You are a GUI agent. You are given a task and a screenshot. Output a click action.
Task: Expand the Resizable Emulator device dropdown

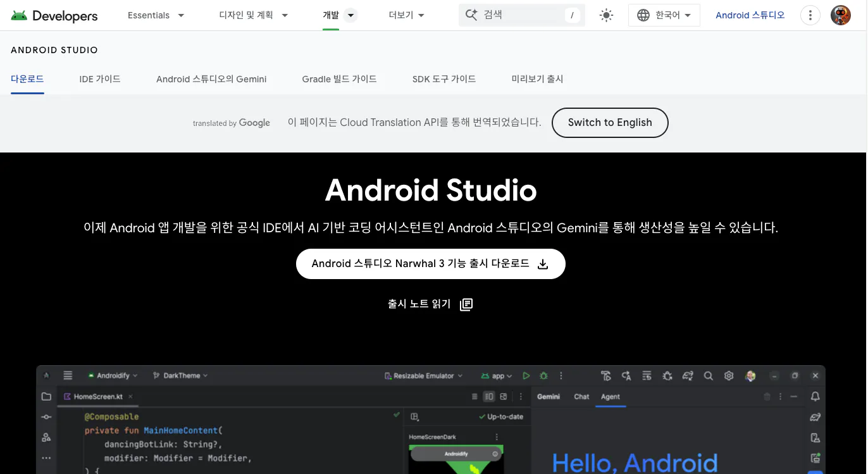coord(423,375)
